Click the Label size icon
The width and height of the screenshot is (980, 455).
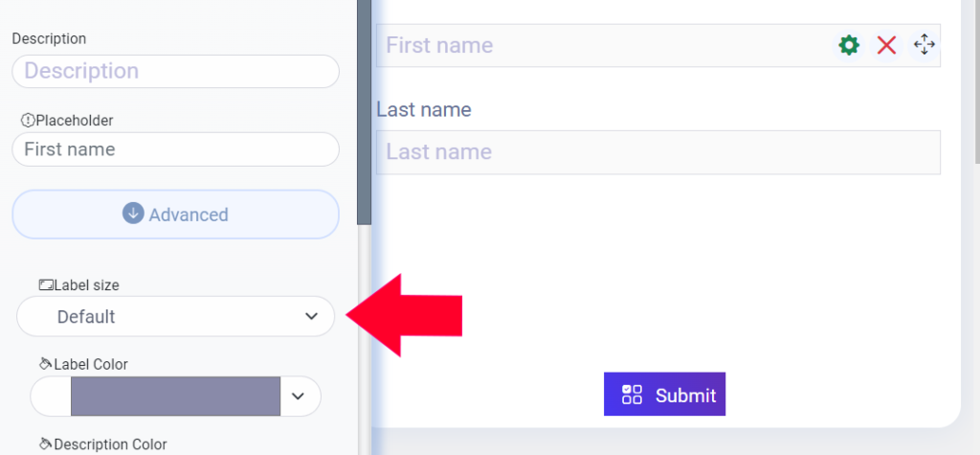[46, 285]
